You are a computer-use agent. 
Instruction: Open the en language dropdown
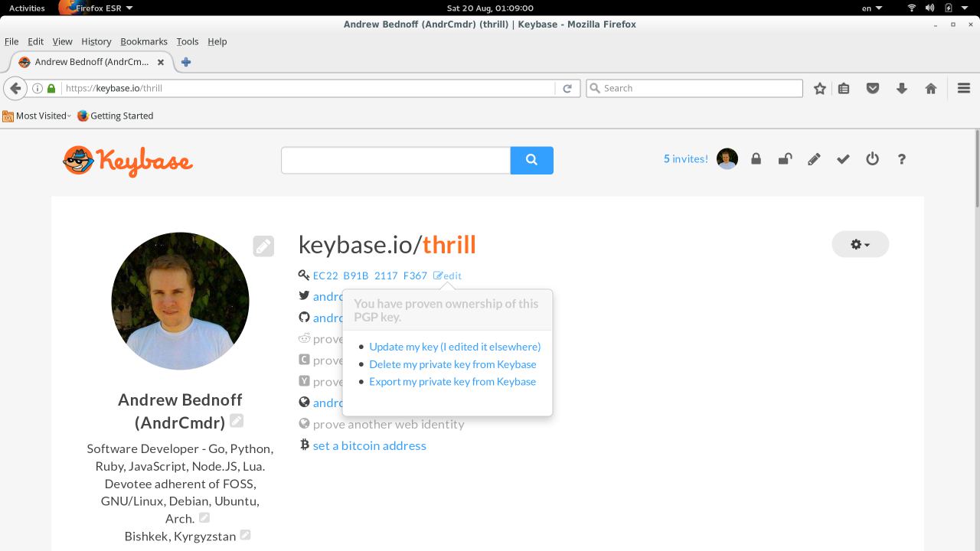(x=872, y=8)
